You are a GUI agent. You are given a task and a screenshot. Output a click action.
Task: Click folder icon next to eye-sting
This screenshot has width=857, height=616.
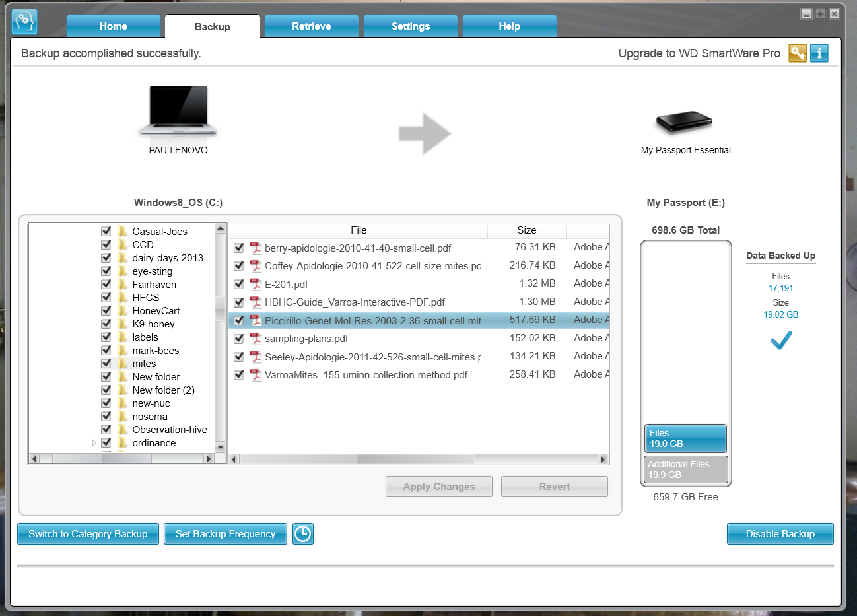122,271
